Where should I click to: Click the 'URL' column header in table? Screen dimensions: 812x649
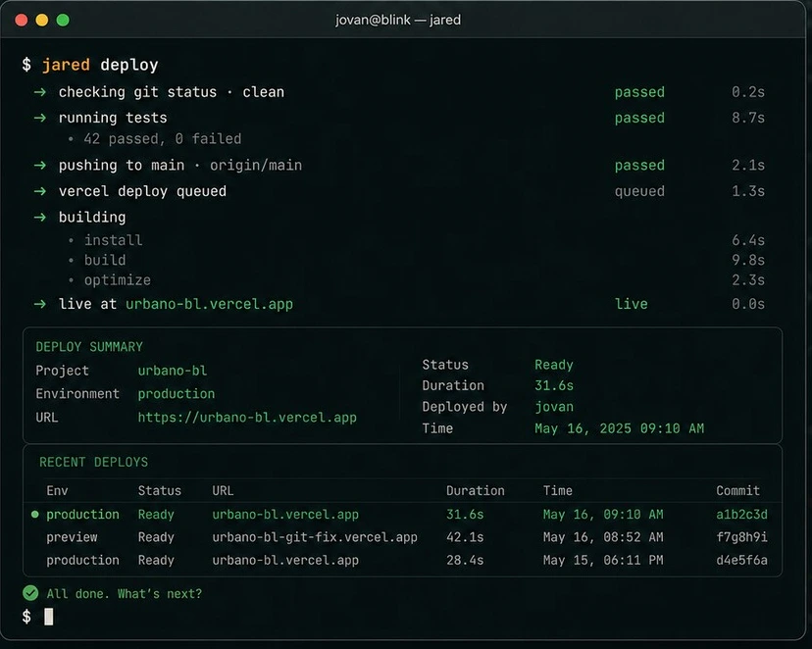(223, 490)
